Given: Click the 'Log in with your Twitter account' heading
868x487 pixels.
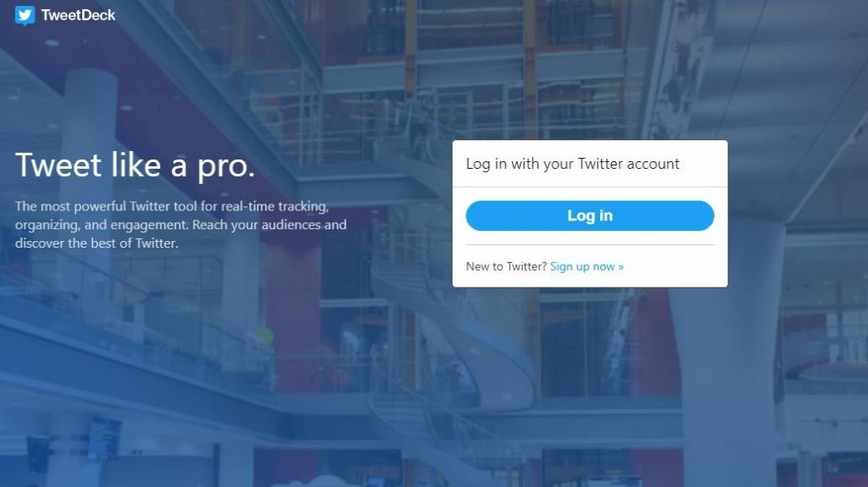Looking at the screenshot, I should (x=572, y=164).
